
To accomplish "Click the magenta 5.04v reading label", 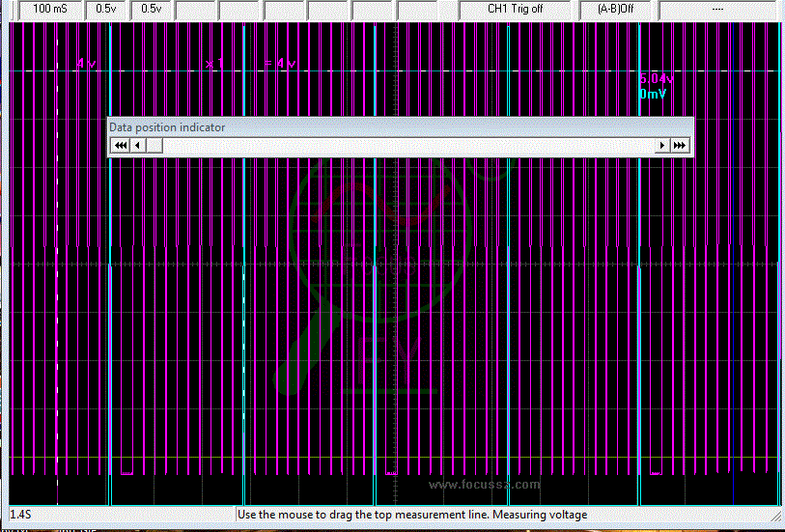I will coord(658,79).
